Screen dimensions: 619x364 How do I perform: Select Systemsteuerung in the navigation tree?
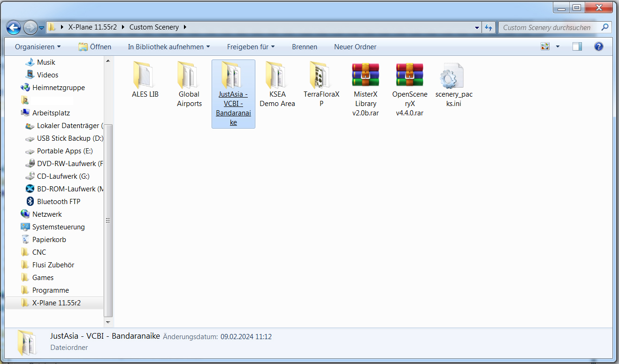pos(58,227)
